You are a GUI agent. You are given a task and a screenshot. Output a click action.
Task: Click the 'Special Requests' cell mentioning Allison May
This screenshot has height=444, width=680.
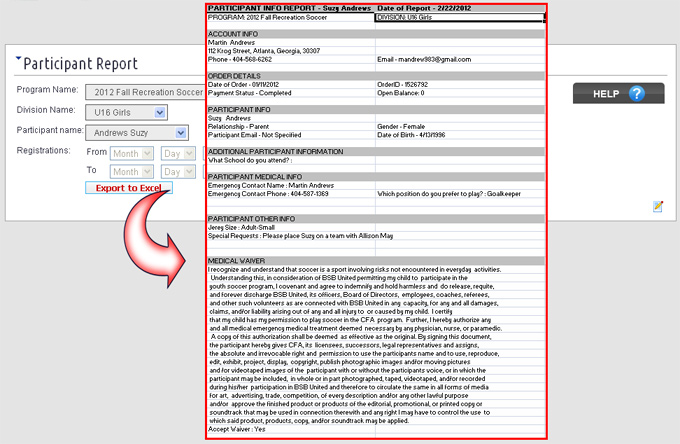pos(301,236)
